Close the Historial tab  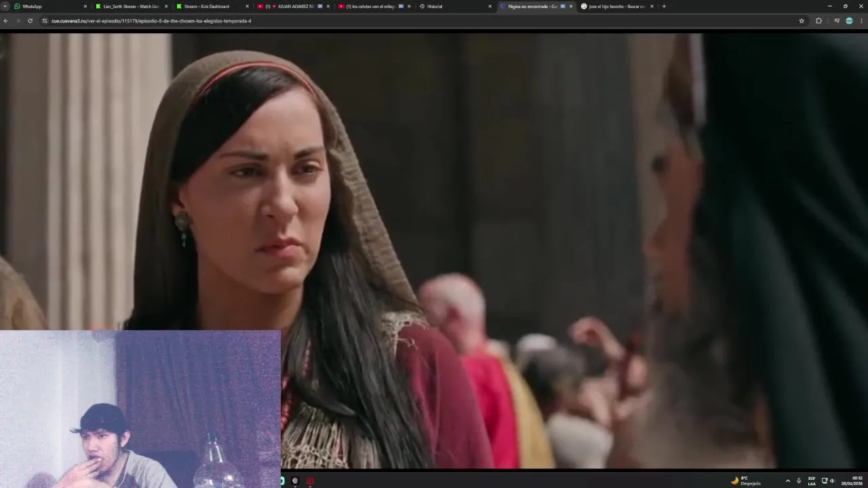pos(490,6)
